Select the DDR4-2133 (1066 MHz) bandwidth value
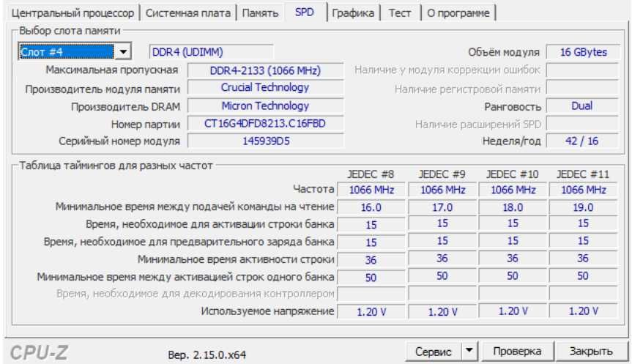Image resolution: width=632 pixels, height=364 pixels. (x=265, y=70)
